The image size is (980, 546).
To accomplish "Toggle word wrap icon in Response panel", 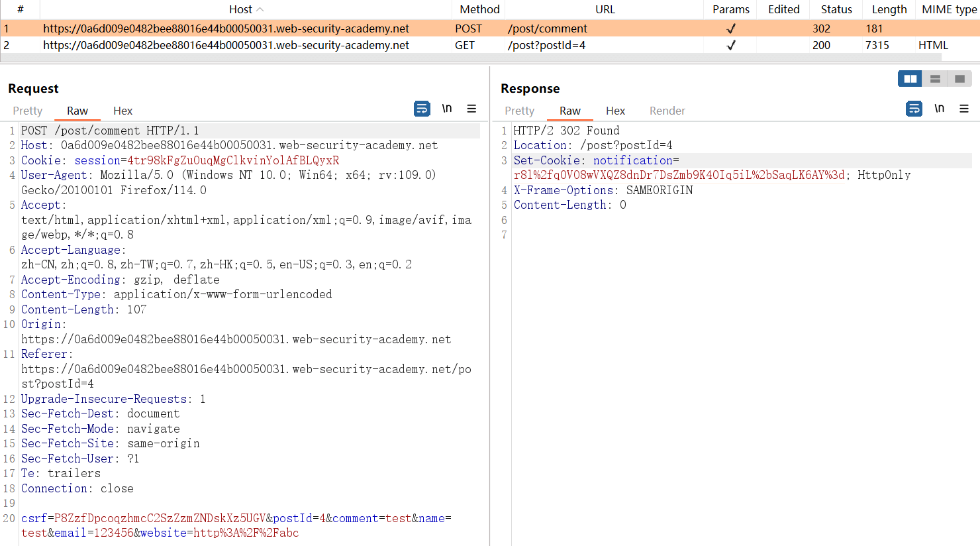I will (x=914, y=109).
